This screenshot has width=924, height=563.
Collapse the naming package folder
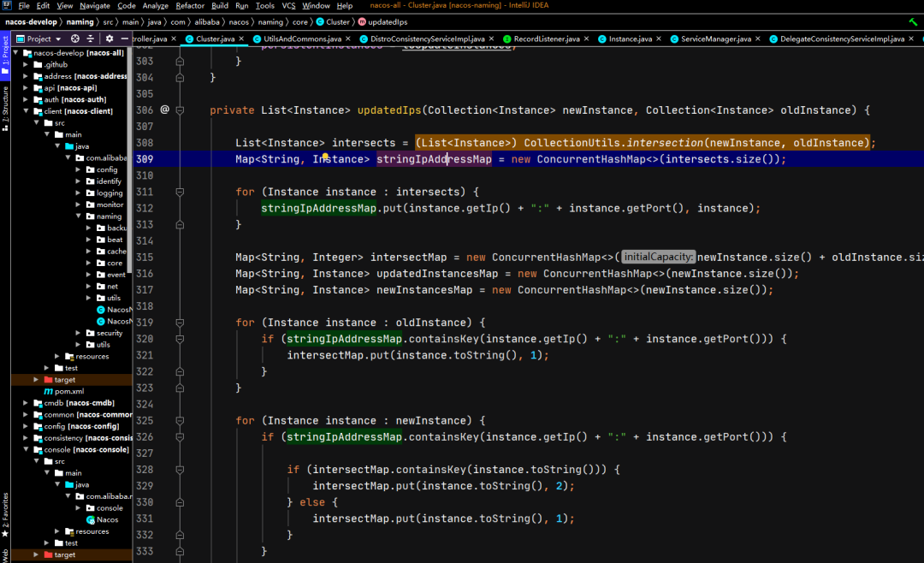79,216
